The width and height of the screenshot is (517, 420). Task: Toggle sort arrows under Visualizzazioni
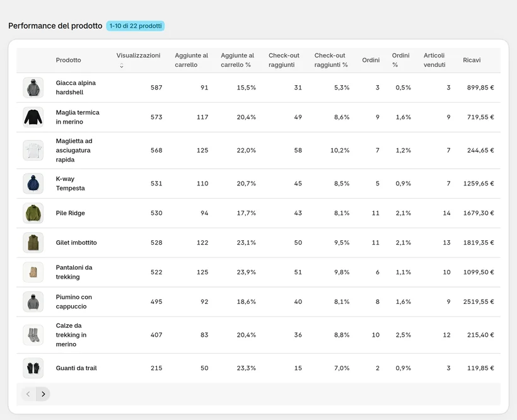122,66
